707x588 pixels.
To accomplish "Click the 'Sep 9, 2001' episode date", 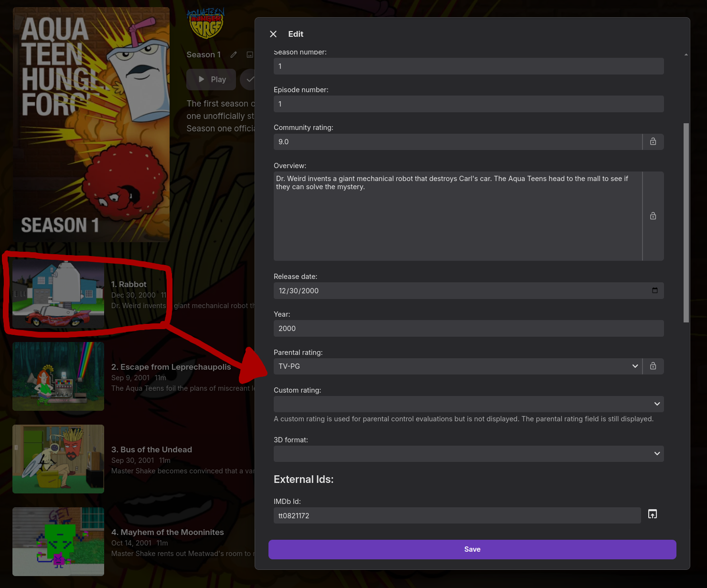I will tap(130, 378).
